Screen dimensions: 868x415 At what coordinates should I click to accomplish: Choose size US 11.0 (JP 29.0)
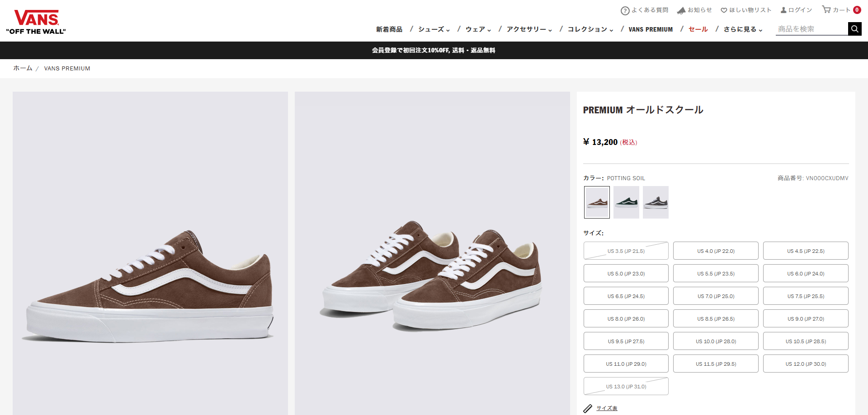[x=626, y=364]
